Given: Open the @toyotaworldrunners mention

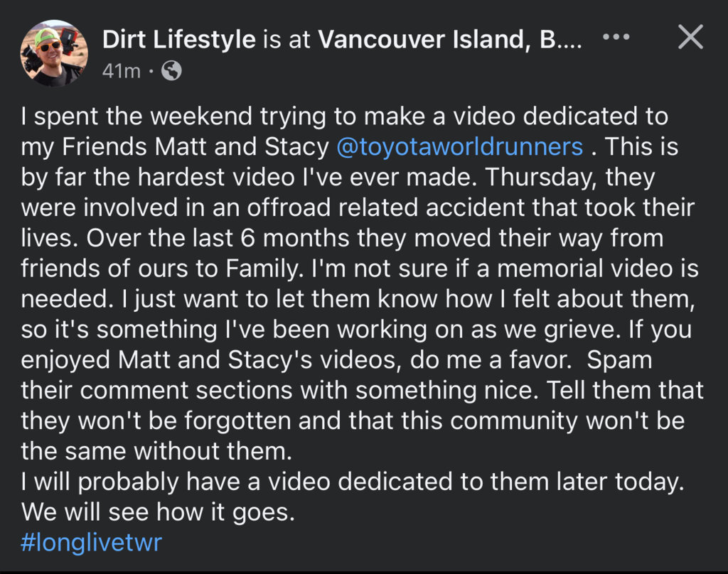Looking at the screenshot, I should coord(459,147).
